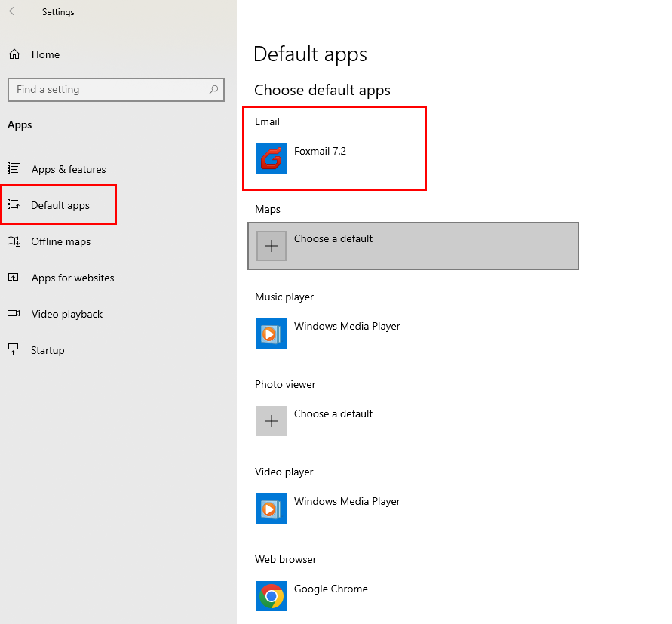
Task: Change Music player Windows Media Player default
Action: 347,327
